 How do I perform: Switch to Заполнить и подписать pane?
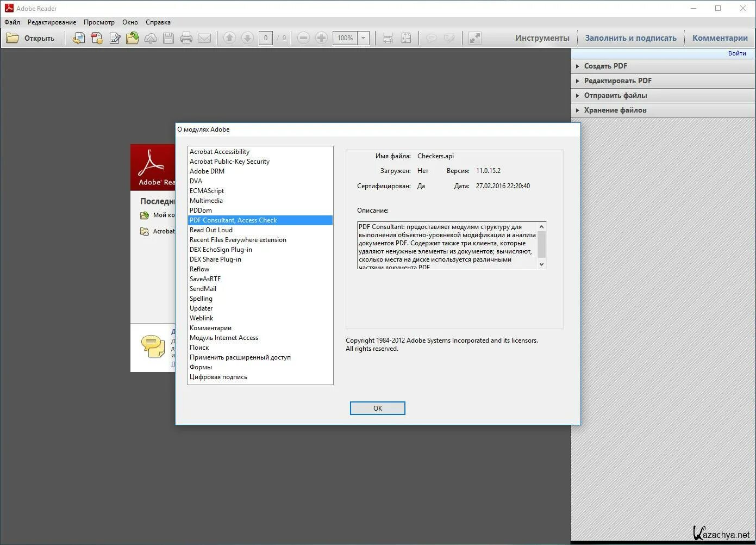(631, 38)
